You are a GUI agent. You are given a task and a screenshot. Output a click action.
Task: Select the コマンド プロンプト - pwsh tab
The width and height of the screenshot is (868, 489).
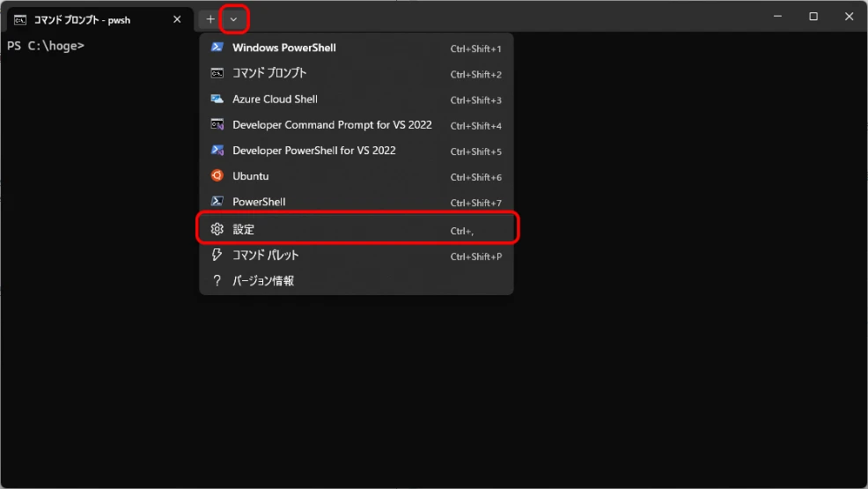click(88, 19)
